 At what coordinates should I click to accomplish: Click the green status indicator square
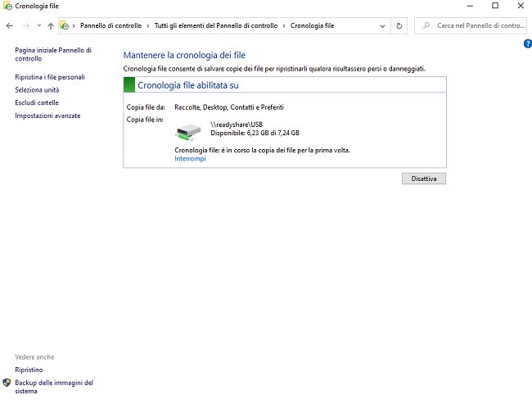coord(129,85)
